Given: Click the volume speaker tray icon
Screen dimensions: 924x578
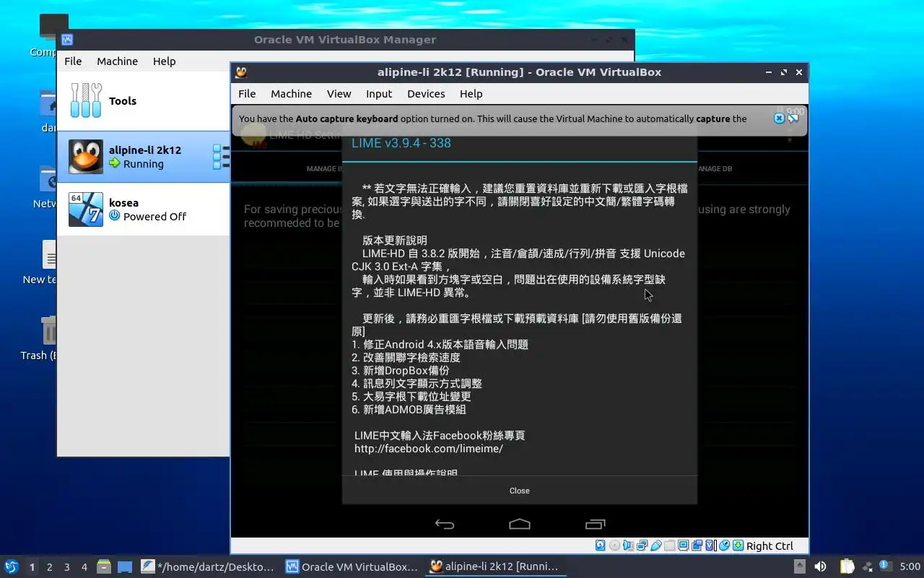Looking at the screenshot, I should tap(820, 566).
